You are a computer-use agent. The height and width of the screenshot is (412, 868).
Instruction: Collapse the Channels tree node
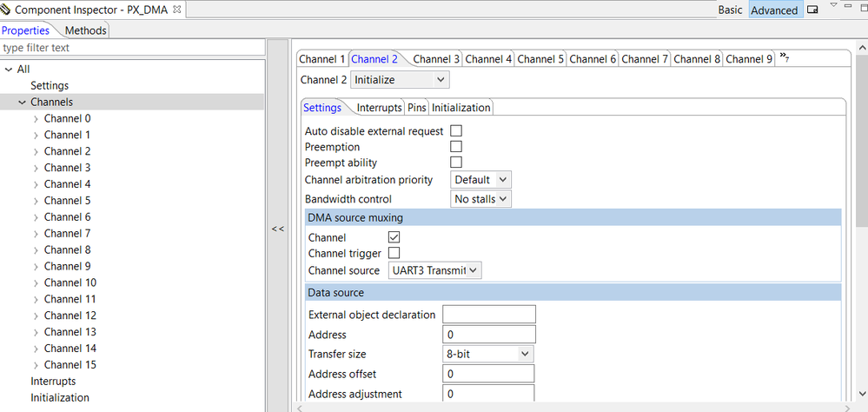pos(22,103)
